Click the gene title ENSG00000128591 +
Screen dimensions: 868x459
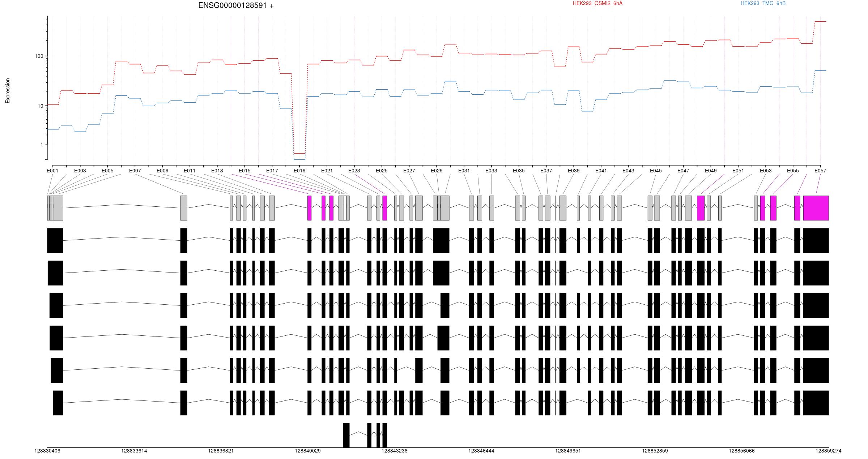click(236, 5)
